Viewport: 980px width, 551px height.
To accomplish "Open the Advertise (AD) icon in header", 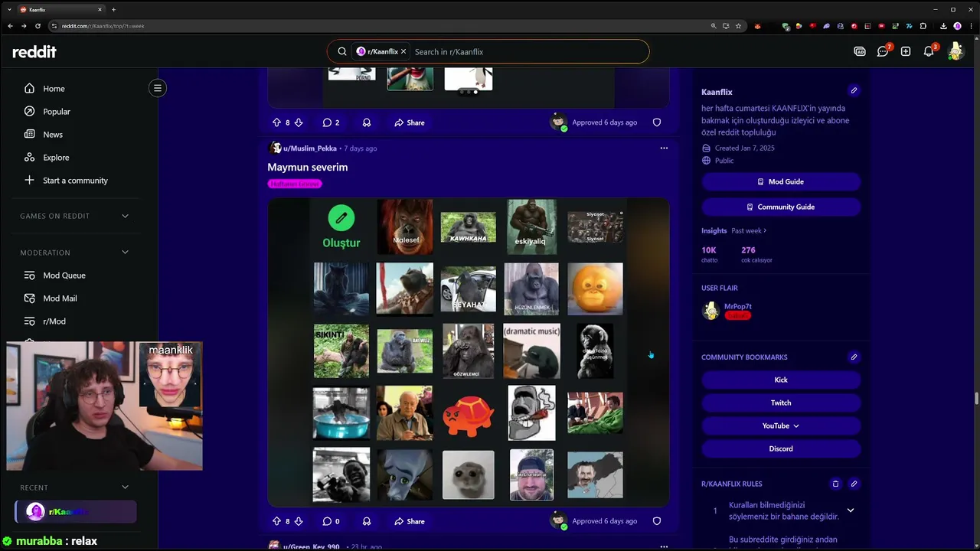I will point(860,51).
